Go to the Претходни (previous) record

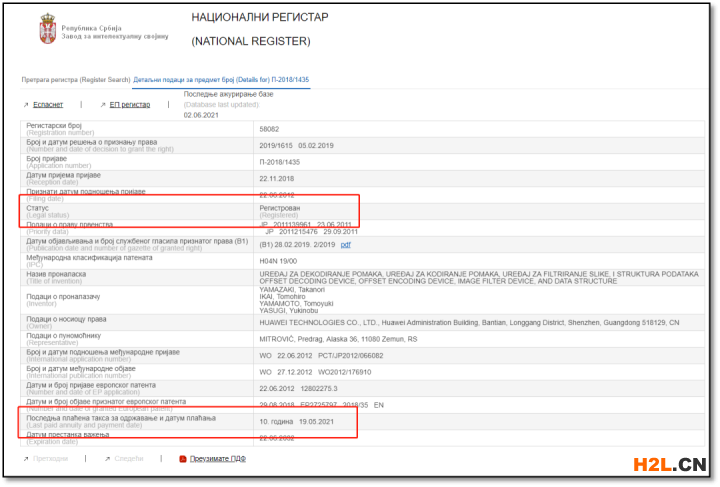[51, 459]
